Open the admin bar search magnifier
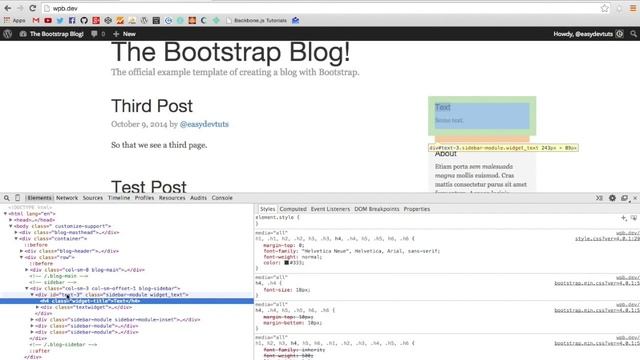The height and width of the screenshot is (360, 640). 633,34
